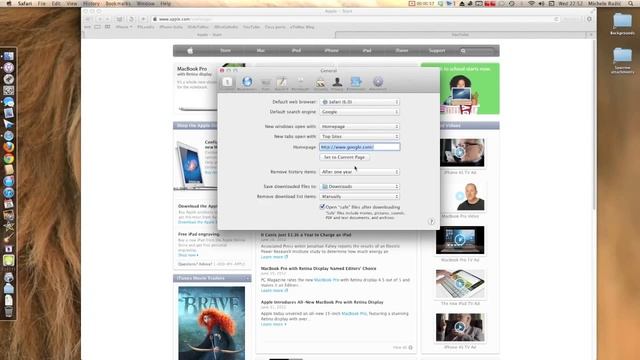Open the Bookmarks menu
This screenshot has width=640, height=360.
pyautogui.click(x=118, y=3)
